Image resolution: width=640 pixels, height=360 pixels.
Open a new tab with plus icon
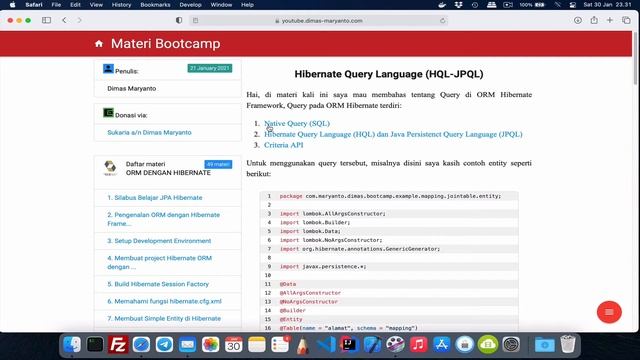(x=609, y=20)
